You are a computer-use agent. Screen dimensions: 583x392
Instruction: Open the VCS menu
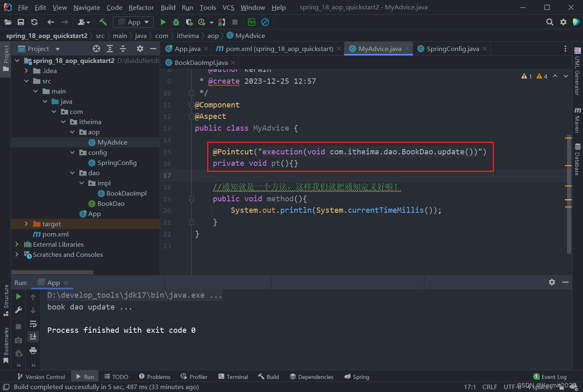(x=228, y=7)
